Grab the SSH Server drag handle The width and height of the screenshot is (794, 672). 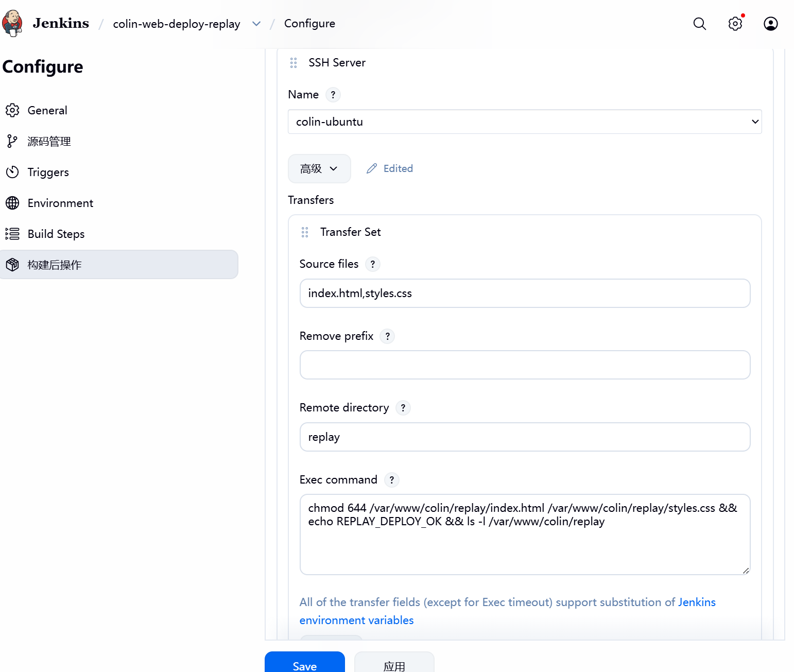click(294, 63)
